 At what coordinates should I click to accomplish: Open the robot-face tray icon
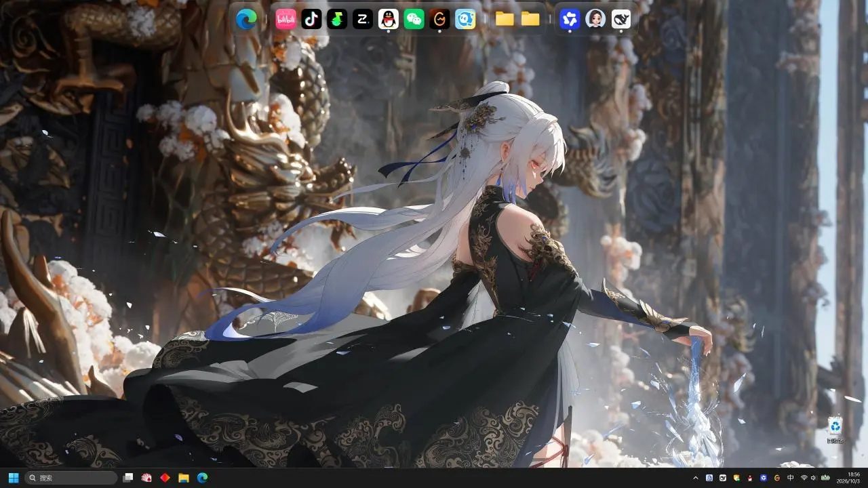709,478
